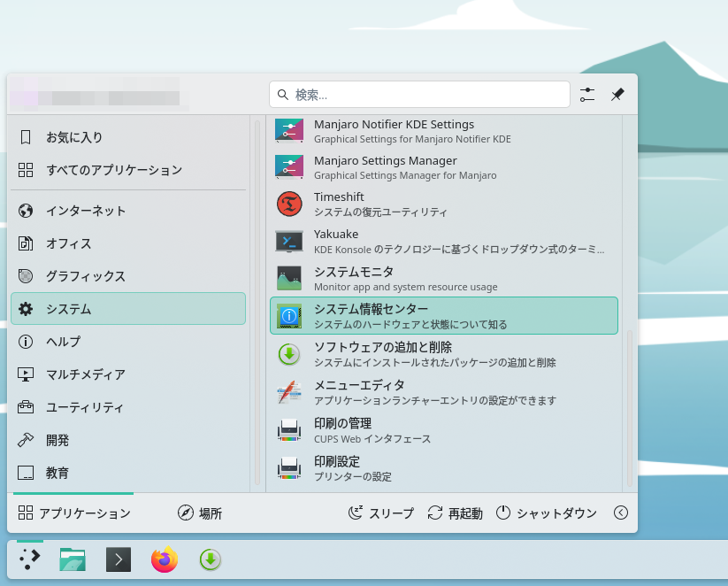Open the terminal icon in taskbar

(x=119, y=559)
